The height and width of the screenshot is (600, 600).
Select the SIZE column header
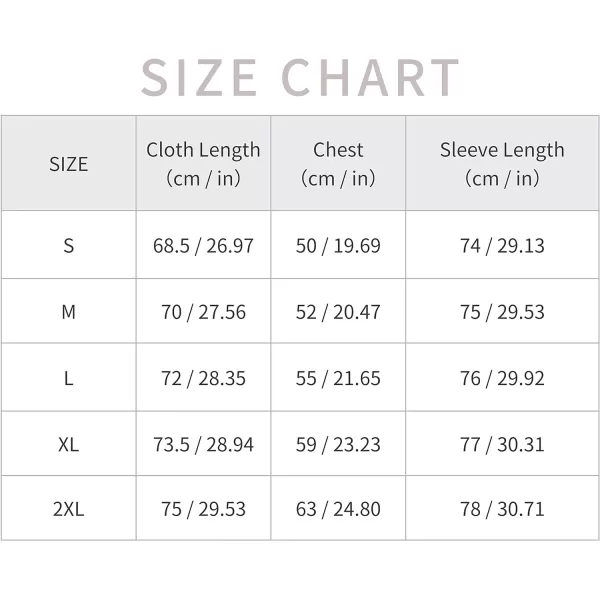pos(68,164)
